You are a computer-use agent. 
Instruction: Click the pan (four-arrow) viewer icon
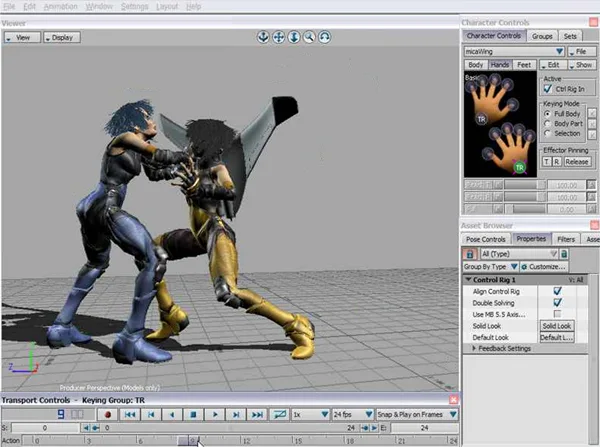[279, 37]
